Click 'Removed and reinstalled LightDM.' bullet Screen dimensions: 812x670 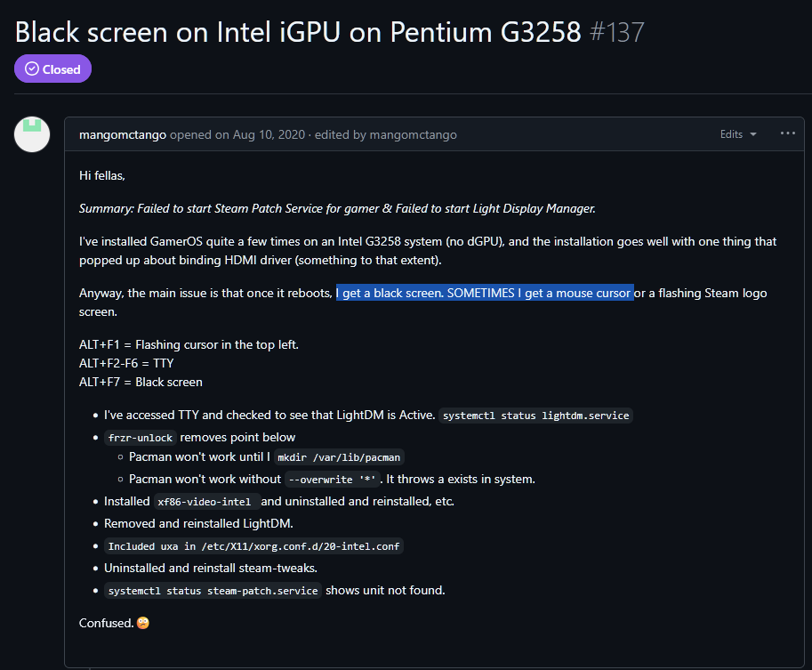[198, 523]
